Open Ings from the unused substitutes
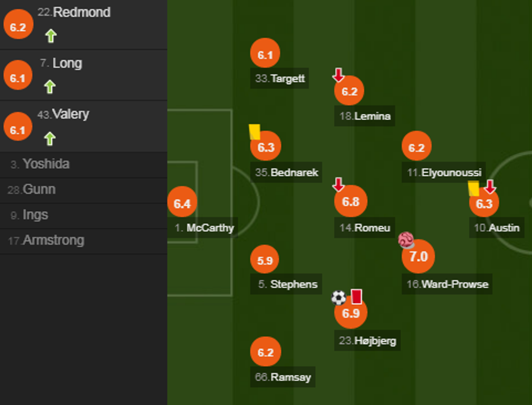 coord(35,215)
